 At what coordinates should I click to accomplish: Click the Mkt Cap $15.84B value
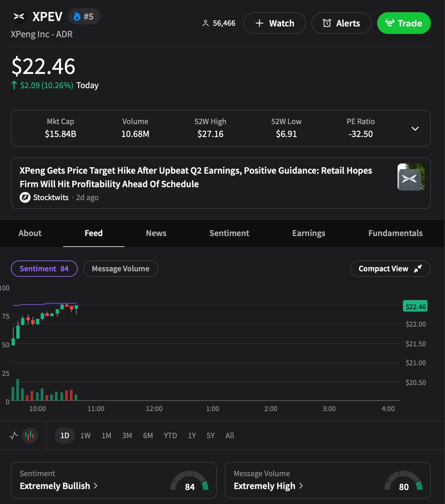(61, 134)
